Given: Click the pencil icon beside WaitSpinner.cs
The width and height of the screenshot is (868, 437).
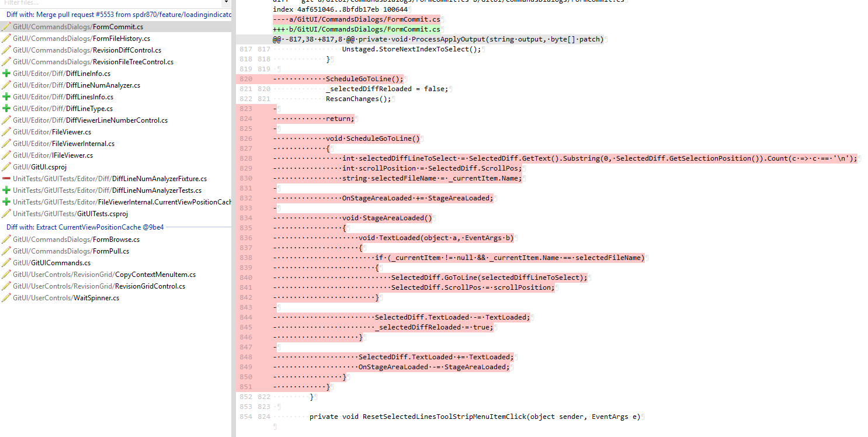Looking at the screenshot, I should 5,297.
